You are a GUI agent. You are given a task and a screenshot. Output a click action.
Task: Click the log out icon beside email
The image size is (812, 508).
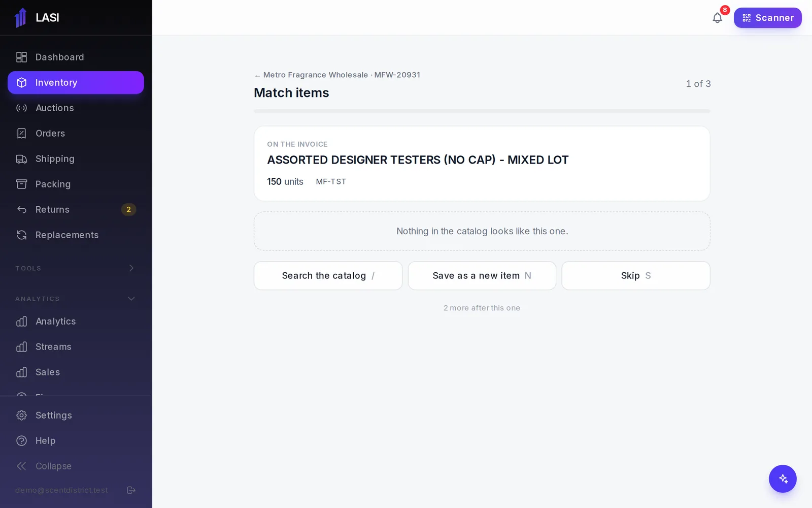point(131,490)
